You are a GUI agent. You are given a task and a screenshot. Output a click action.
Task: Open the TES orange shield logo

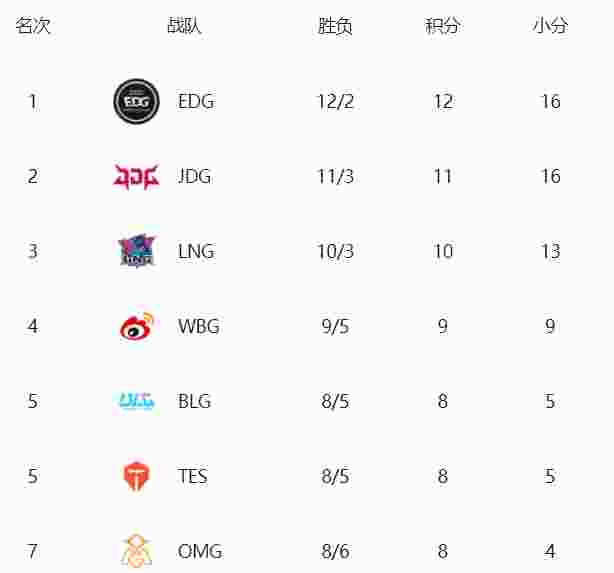(136, 476)
